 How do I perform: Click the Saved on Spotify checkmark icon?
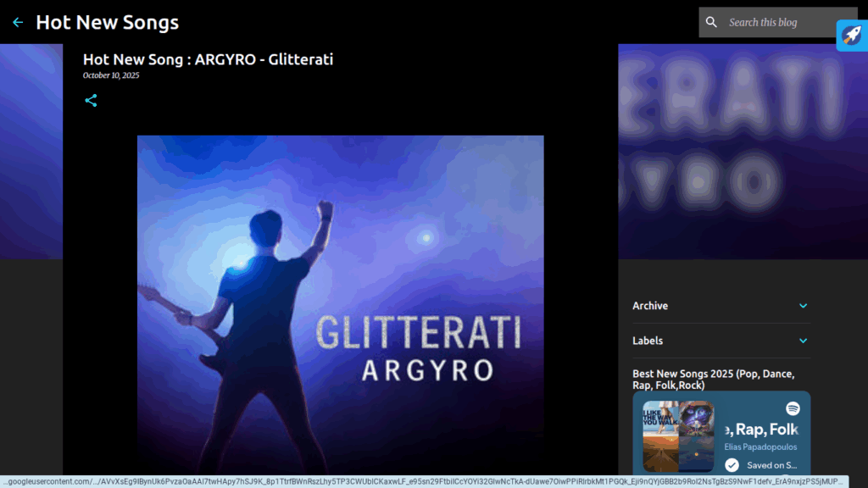click(x=732, y=465)
